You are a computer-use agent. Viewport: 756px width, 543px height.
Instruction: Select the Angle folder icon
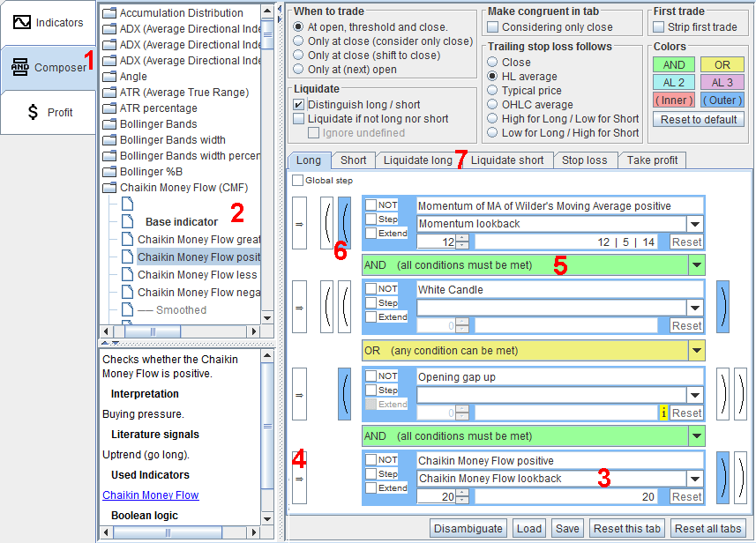(x=110, y=76)
